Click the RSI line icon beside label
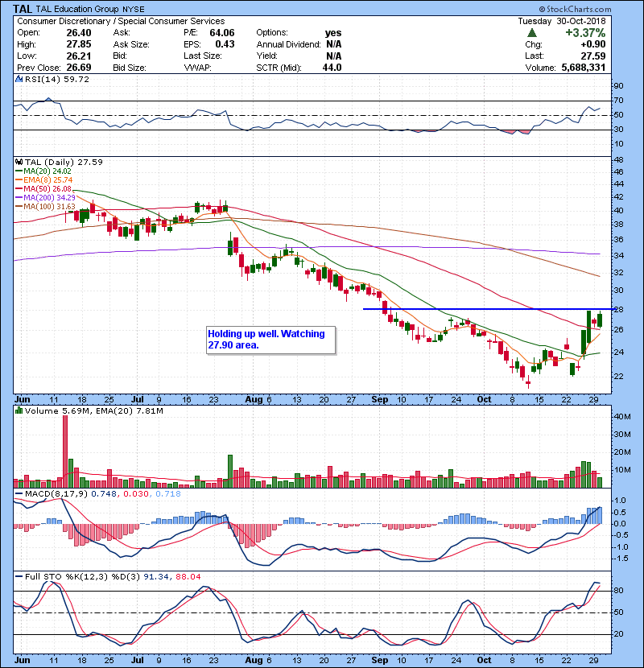 19,79
